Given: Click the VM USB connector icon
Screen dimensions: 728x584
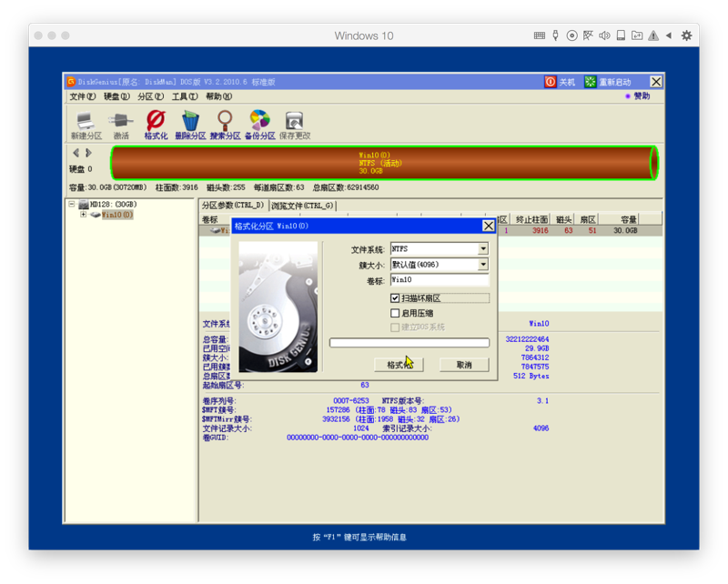Looking at the screenshot, I should pos(555,35).
